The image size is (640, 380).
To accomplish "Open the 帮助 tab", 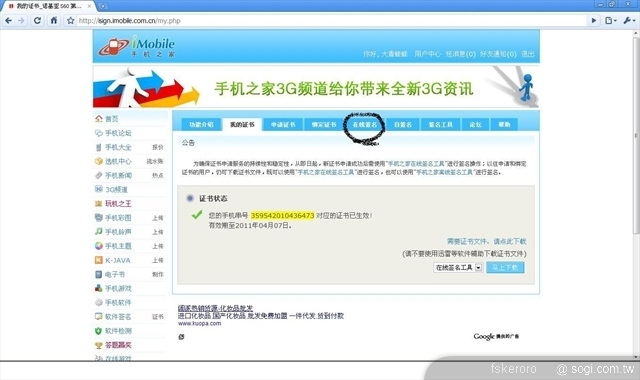I will pos(504,124).
